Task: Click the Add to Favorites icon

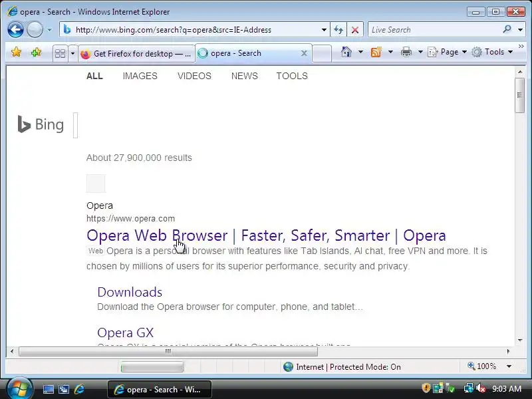Action: coord(36,53)
